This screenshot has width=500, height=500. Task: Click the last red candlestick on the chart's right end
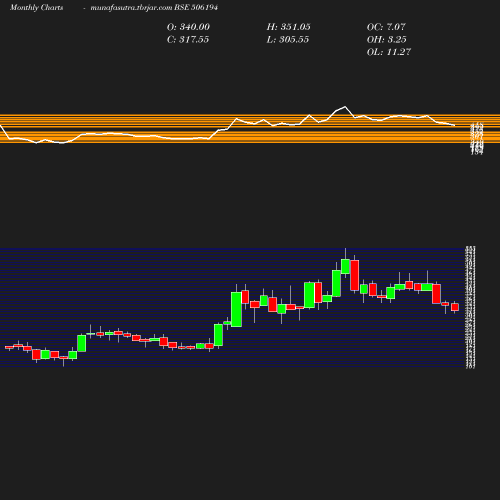pos(455,307)
